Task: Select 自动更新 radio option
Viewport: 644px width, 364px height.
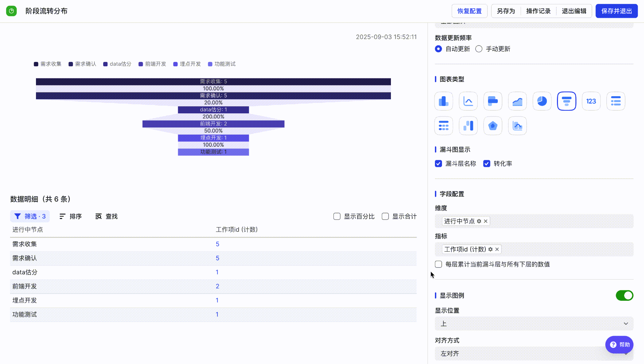Action: point(438,49)
